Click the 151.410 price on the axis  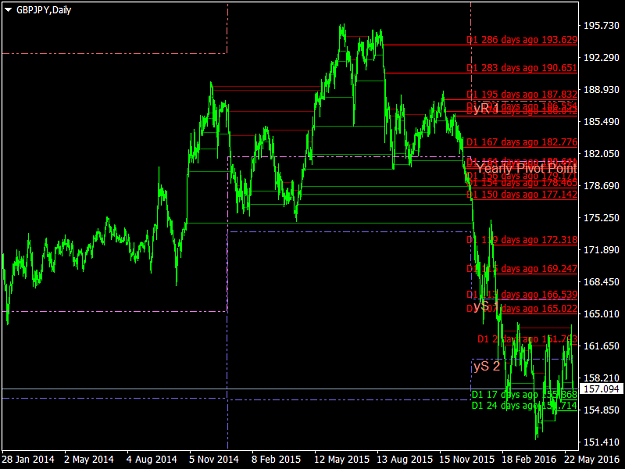coord(601,442)
